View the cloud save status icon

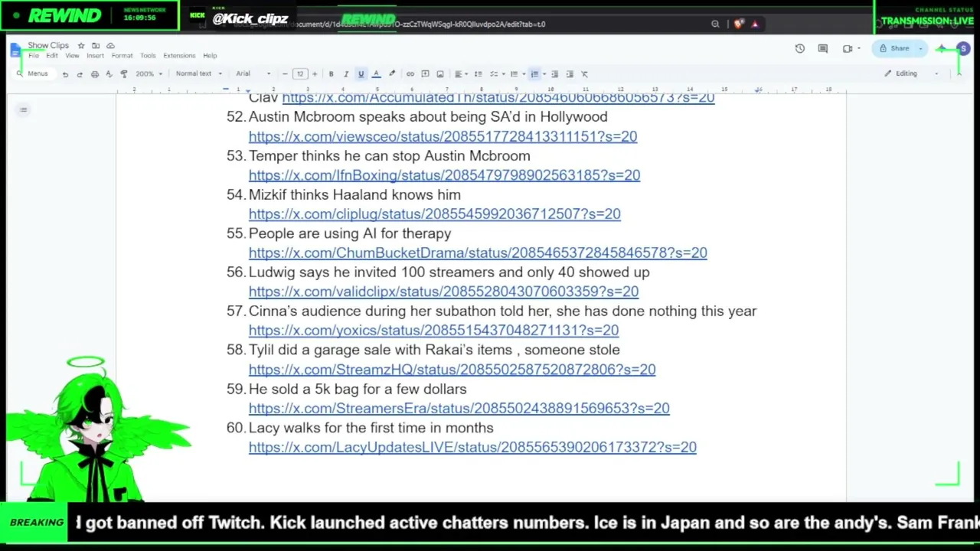(110, 46)
